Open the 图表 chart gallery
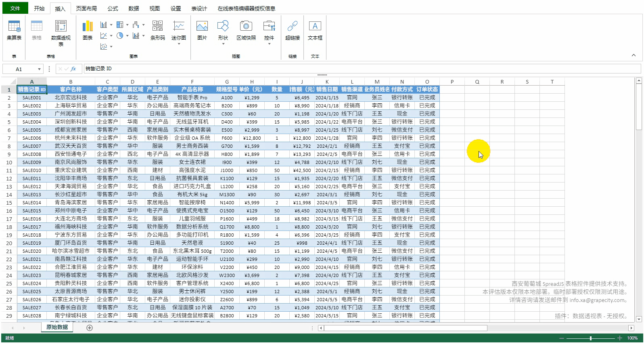This screenshot has height=344, width=644. click(x=88, y=30)
